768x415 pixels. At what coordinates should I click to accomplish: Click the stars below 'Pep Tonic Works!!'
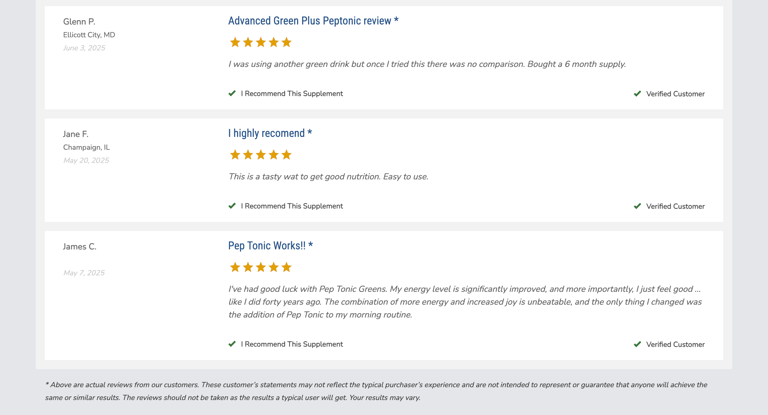tap(261, 267)
